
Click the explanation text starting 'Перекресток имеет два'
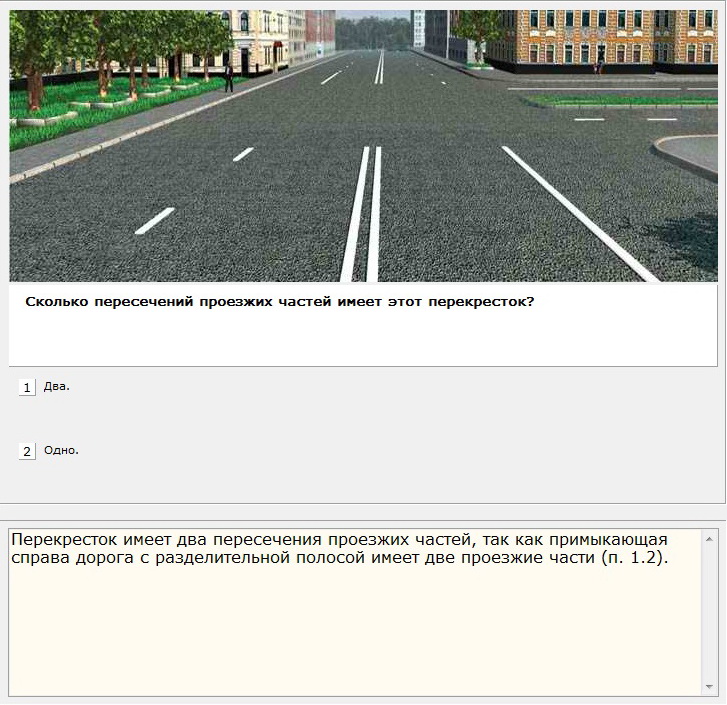pos(339,548)
